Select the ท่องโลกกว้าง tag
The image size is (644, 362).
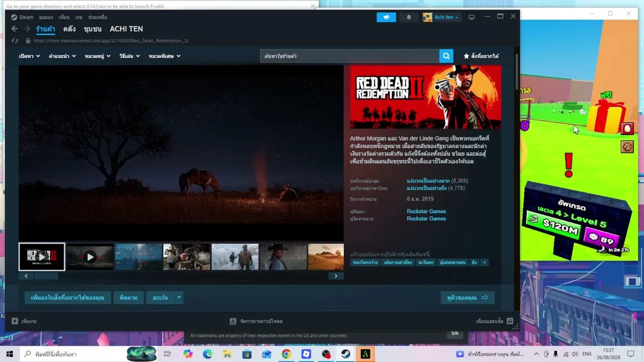point(365,262)
